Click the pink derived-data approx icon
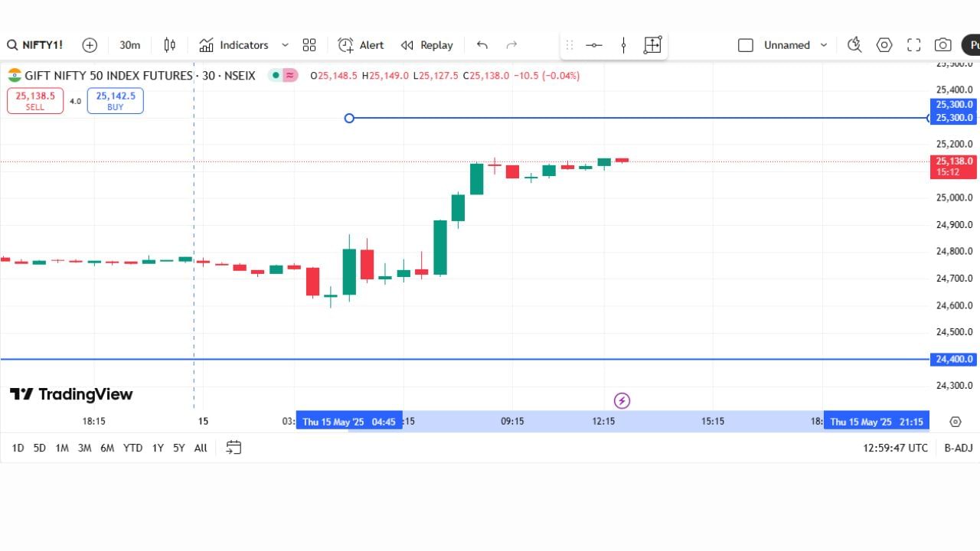The width and height of the screenshot is (980, 551). 290,76
